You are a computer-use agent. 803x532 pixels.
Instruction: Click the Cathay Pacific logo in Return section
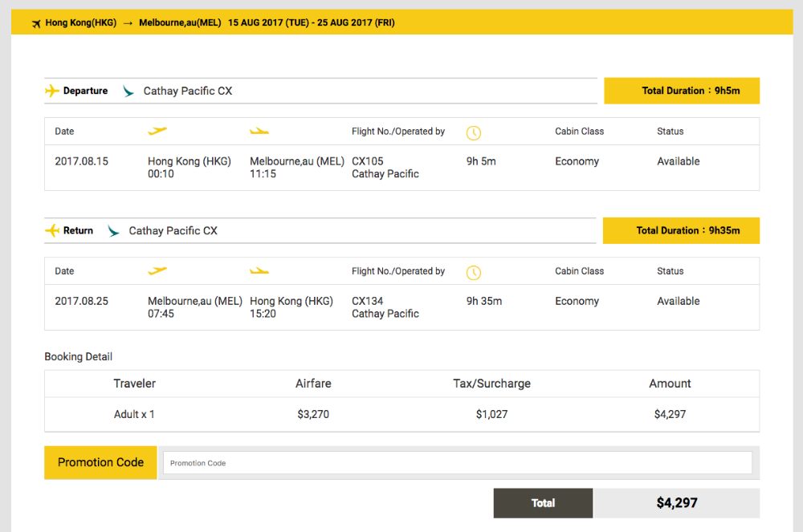[x=113, y=231]
